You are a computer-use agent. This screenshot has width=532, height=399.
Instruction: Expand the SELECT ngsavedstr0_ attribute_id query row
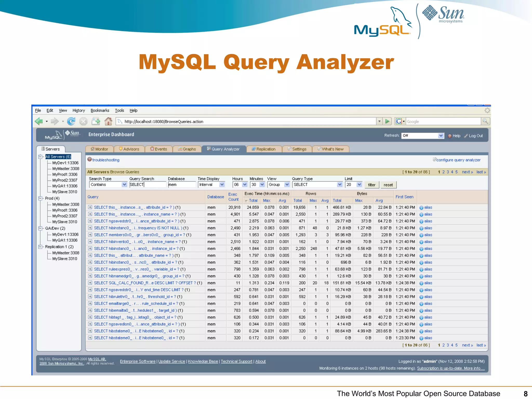pos(90,221)
